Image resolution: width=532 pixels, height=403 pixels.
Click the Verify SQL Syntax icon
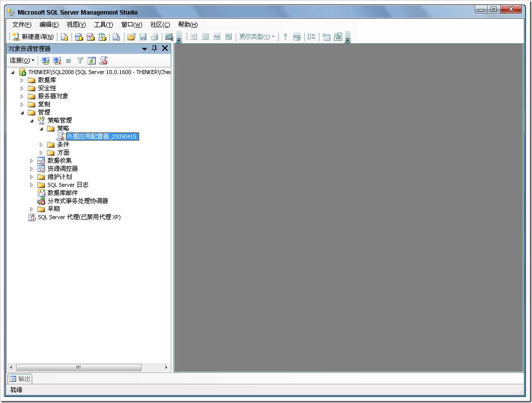297,37
